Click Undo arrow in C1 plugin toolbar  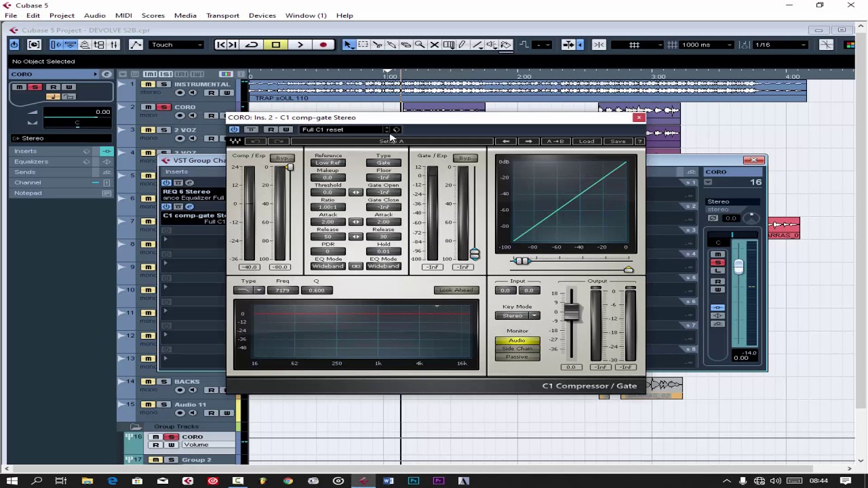point(256,141)
